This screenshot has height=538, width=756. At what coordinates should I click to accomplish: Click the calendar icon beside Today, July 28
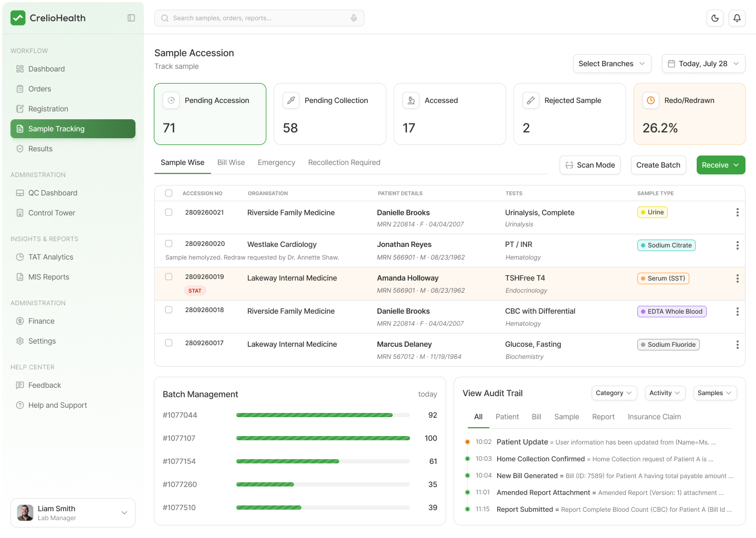pyautogui.click(x=671, y=64)
